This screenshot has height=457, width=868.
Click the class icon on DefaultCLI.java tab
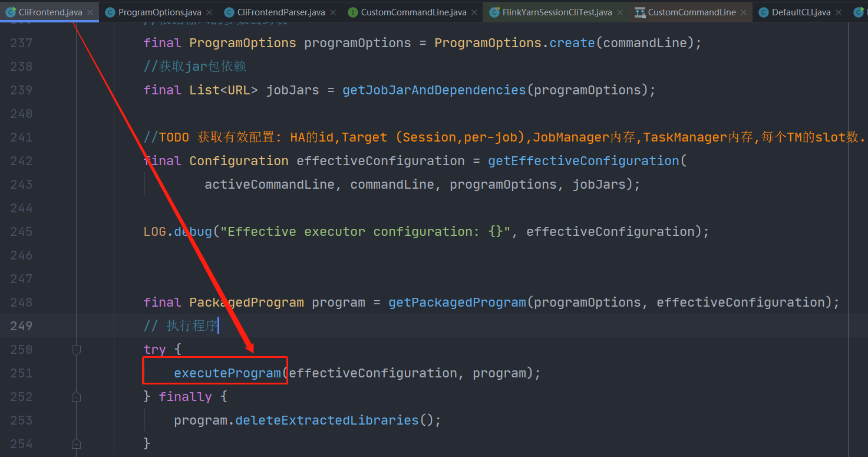point(764,12)
